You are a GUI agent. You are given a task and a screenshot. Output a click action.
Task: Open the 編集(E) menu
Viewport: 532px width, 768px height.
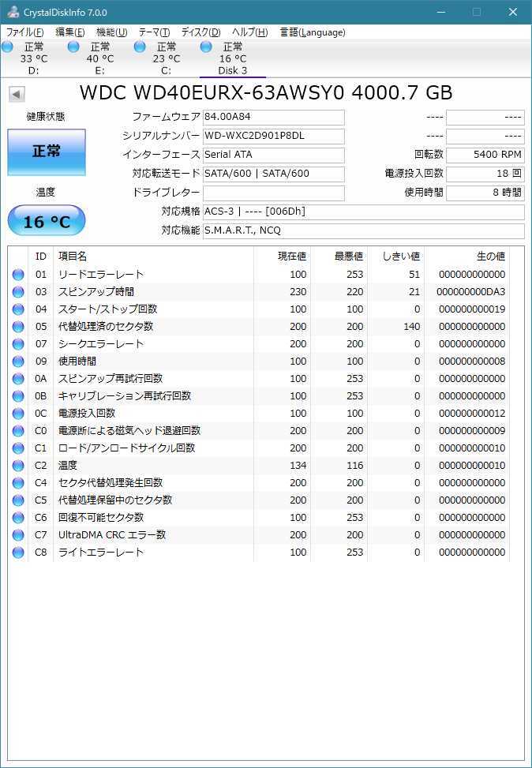click(x=70, y=32)
